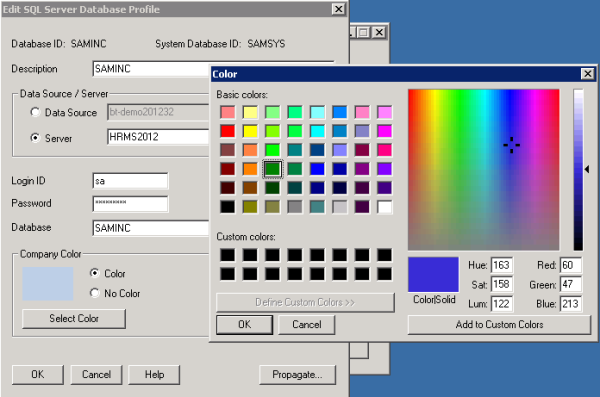Screen dimensions: 600x397
Task: Pick the pure red basic color
Action: 228,131
